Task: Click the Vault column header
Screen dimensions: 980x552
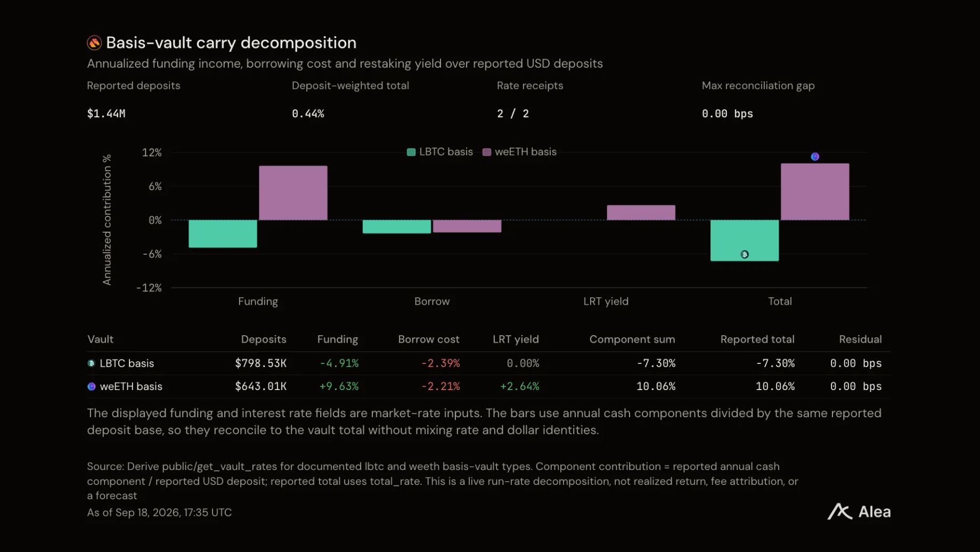Action: pyautogui.click(x=100, y=339)
